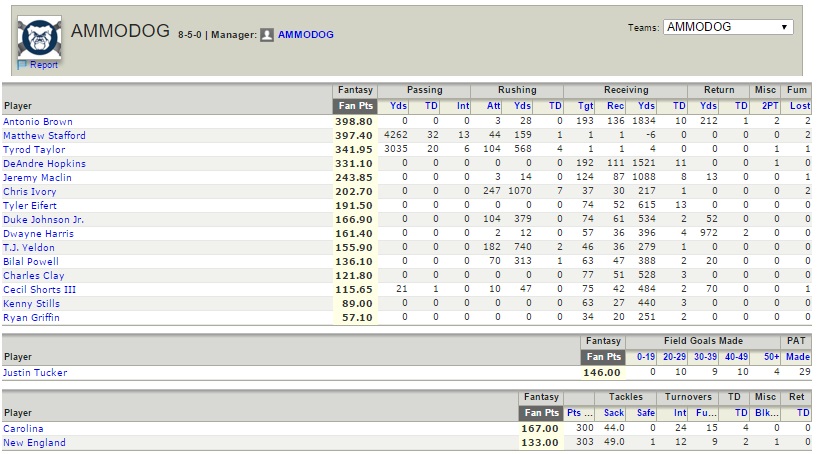Screen dimensions: 817x454
Task: Open Matthew Stafford player page
Action: pyautogui.click(x=44, y=136)
